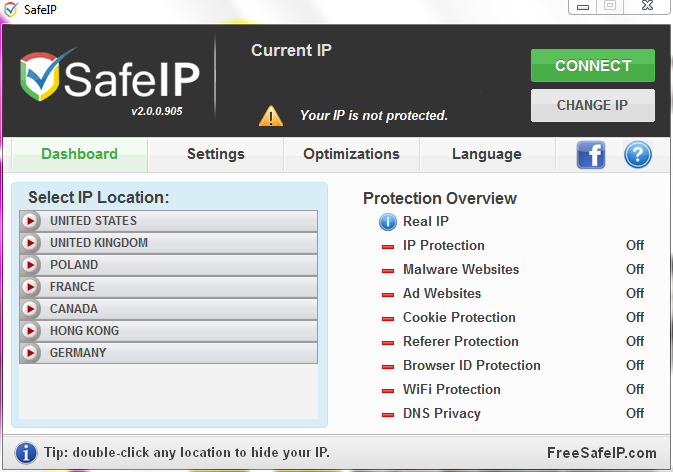Click the Real IP info icon

(x=388, y=222)
